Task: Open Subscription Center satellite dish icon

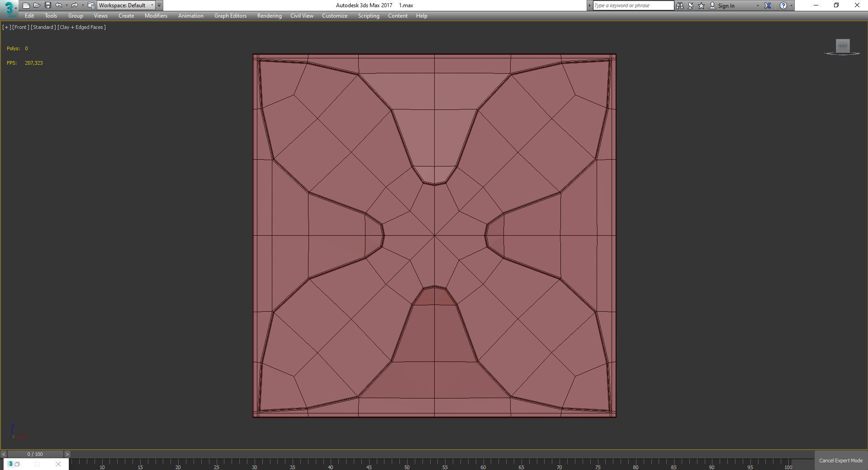Action: (x=691, y=5)
